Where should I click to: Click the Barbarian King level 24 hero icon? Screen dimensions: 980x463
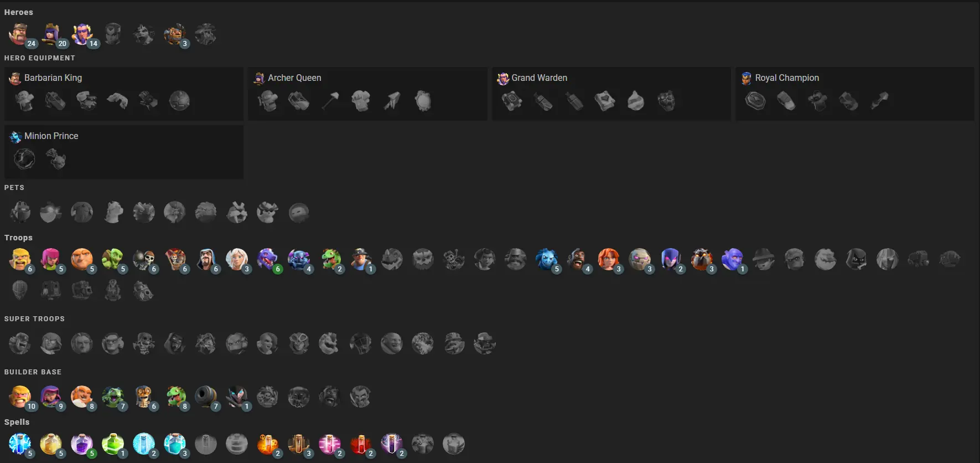[20, 34]
